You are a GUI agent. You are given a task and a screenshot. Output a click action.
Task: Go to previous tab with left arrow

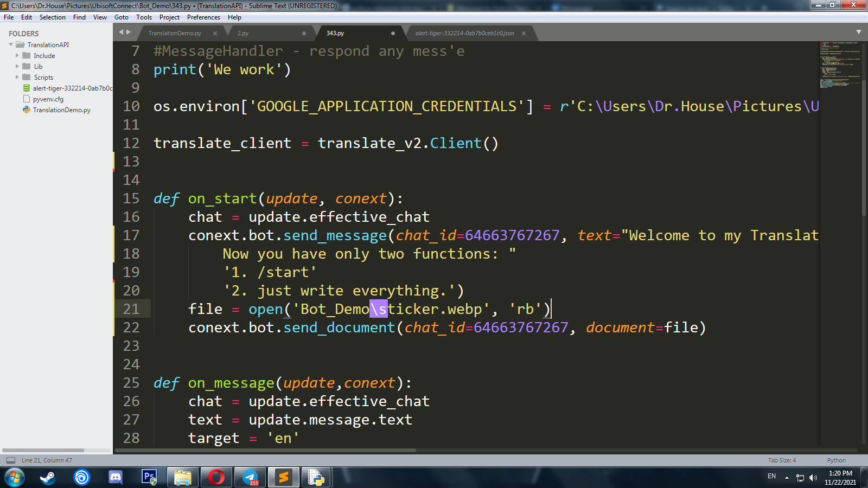pos(122,32)
